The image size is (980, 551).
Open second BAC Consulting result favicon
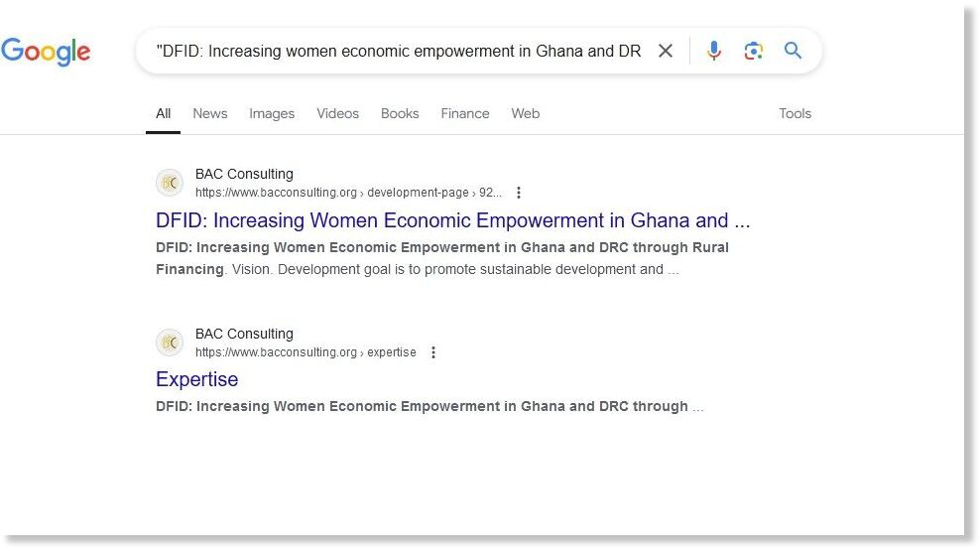[170, 343]
